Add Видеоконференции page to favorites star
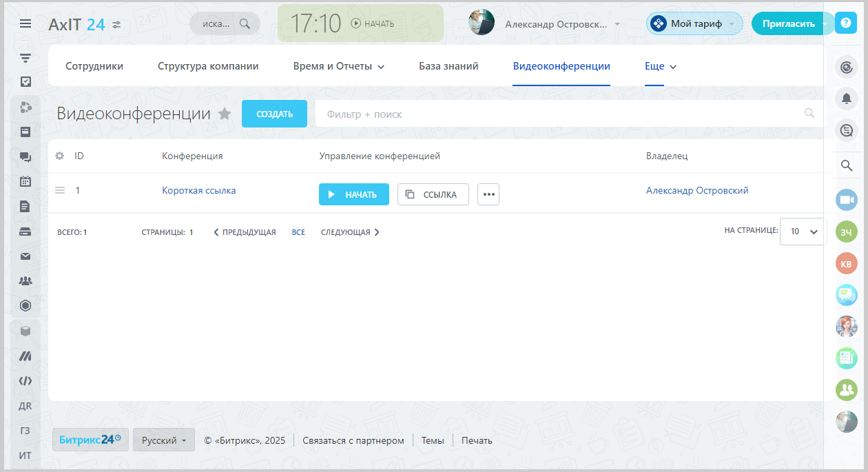The width and height of the screenshot is (868, 472). 225,114
